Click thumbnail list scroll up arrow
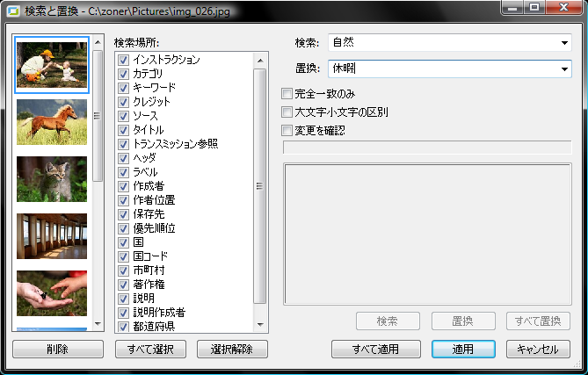This screenshot has height=375, width=588. coord(98,42)
